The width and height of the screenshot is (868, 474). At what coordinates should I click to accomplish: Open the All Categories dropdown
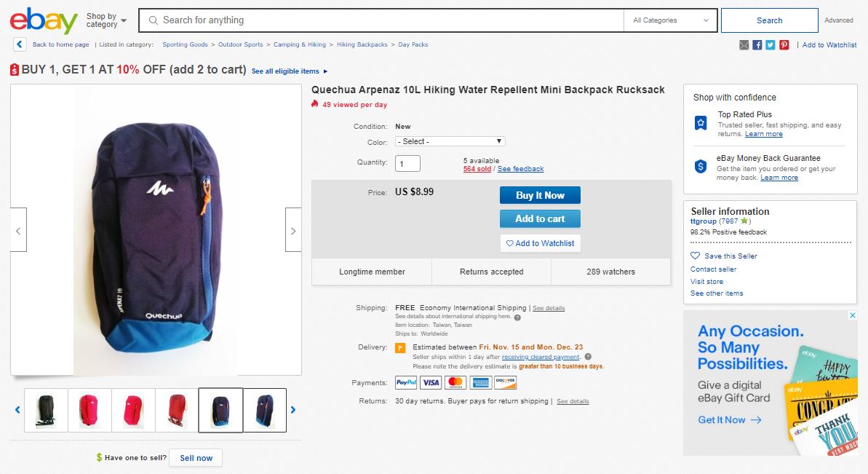[670, 20]
